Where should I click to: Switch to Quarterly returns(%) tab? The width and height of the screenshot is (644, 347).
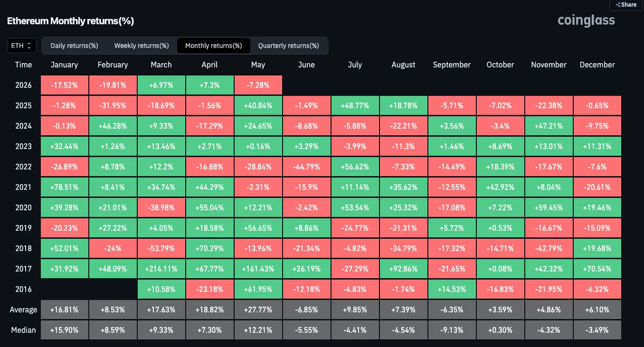pyautogui.click(x=289, y=46)
